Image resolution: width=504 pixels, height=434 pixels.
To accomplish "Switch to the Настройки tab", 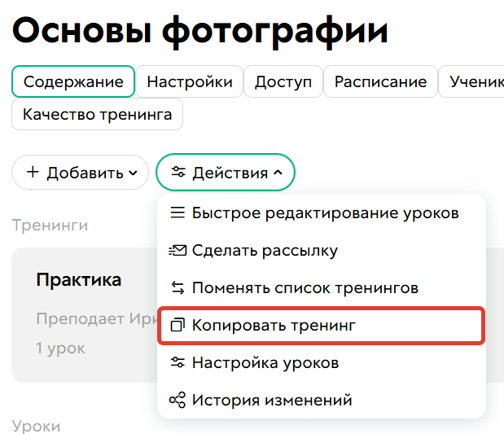I will pyautogui.click(x=189, y=82).
